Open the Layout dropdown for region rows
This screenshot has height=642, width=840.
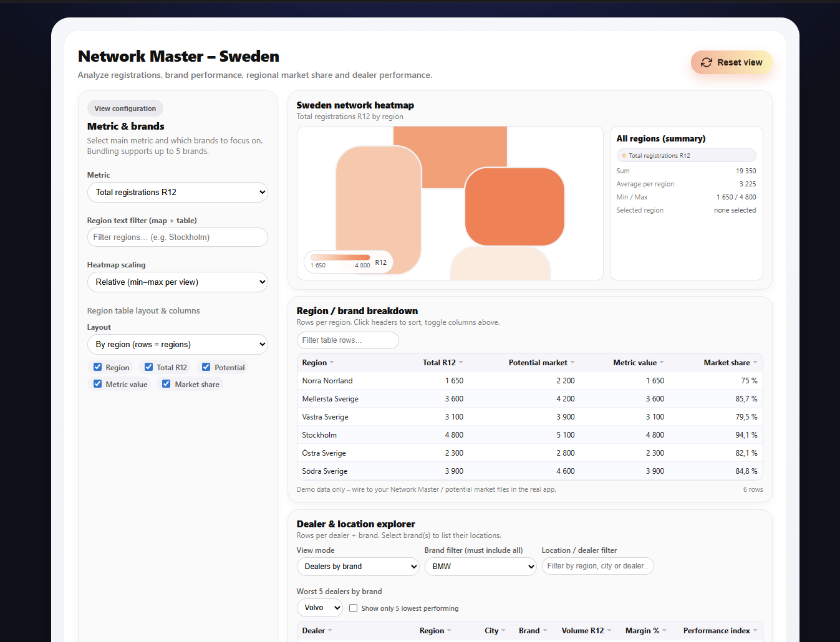point(177,344)
